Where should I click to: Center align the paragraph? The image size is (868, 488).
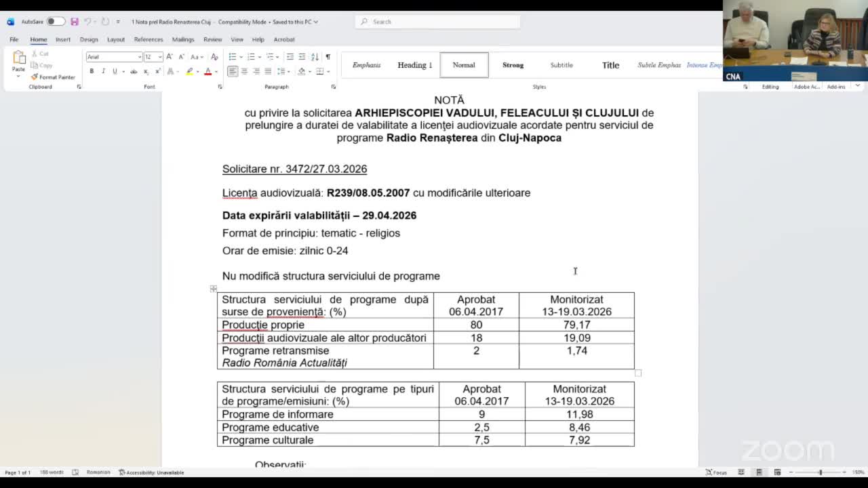(244, 72)
